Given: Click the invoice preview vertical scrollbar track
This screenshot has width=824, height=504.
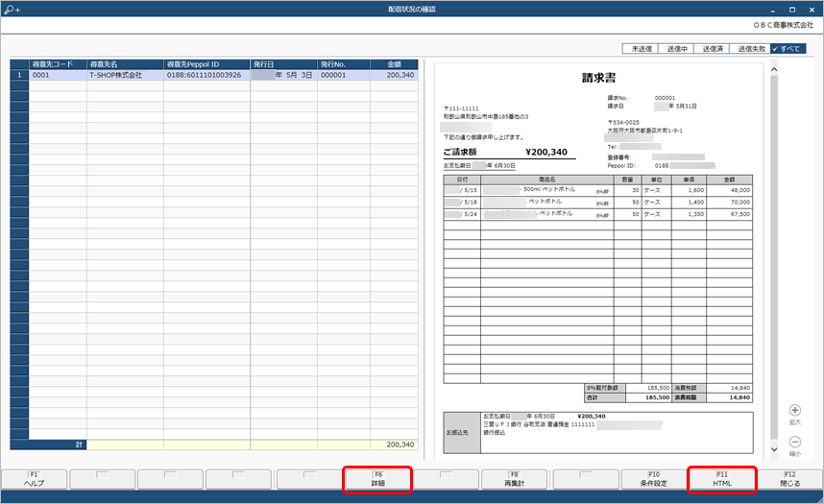Looking at the screenshot, I should (x=774, y=257).
